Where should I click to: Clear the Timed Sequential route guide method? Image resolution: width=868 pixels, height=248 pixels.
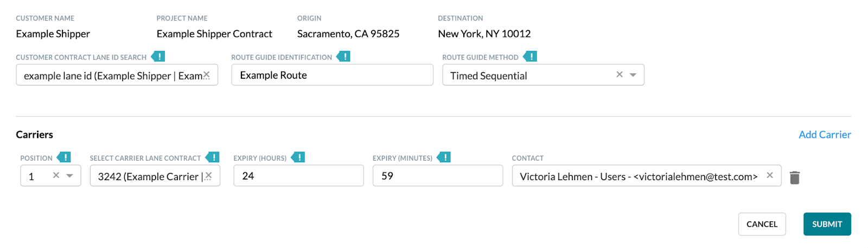(619, 74)
